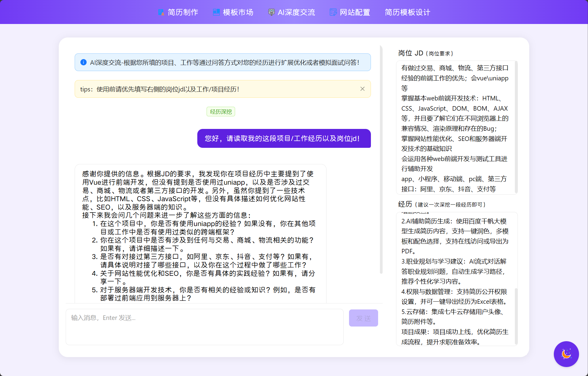This screenshot has width=588, height=376.
Task: Click the 经历深挖 green tag
Action: [221, 112]
